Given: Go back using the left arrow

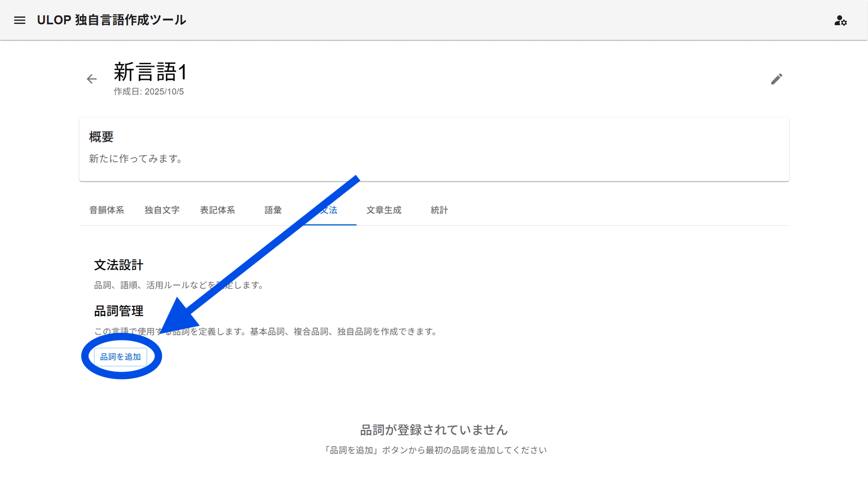Looking at the screenshot, I should click(x=92, y=79).
